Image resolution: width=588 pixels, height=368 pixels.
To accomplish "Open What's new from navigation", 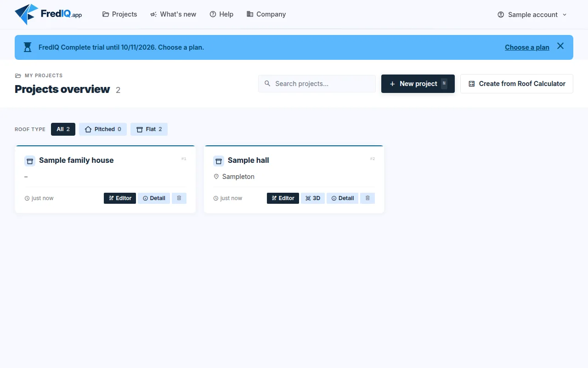I will point(173,14).
